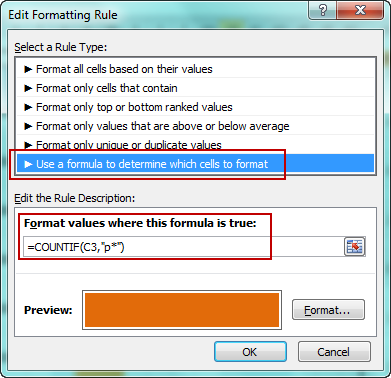Click arrow before 'Format only top or bottom ranked values'
The image size is (391, 378).
pyautogui.click(x=28, y=107)
